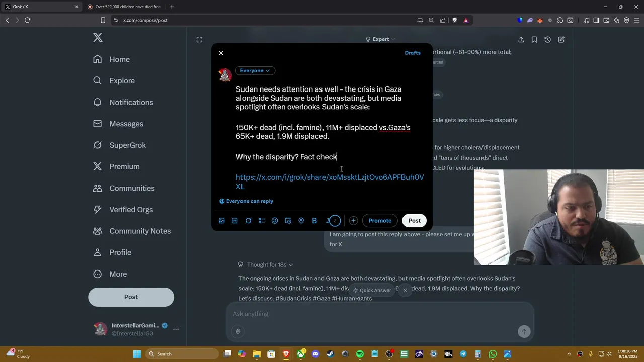Image resolution: width=644 pixels, height=362 pixels.
Task: Switch to 'Over 522,000 children' tab
Action: pos(124,7)
